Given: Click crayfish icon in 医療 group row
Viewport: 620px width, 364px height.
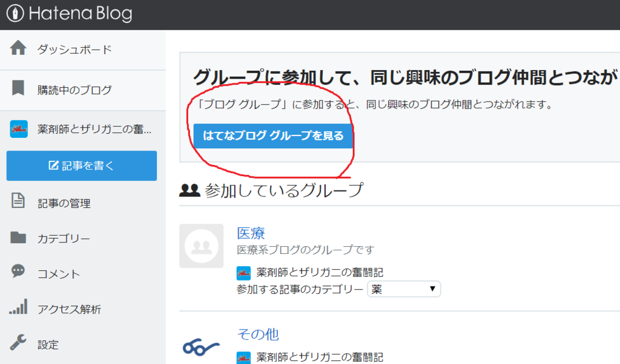Looking at the screenshot, I should click(x=243, y=273).
